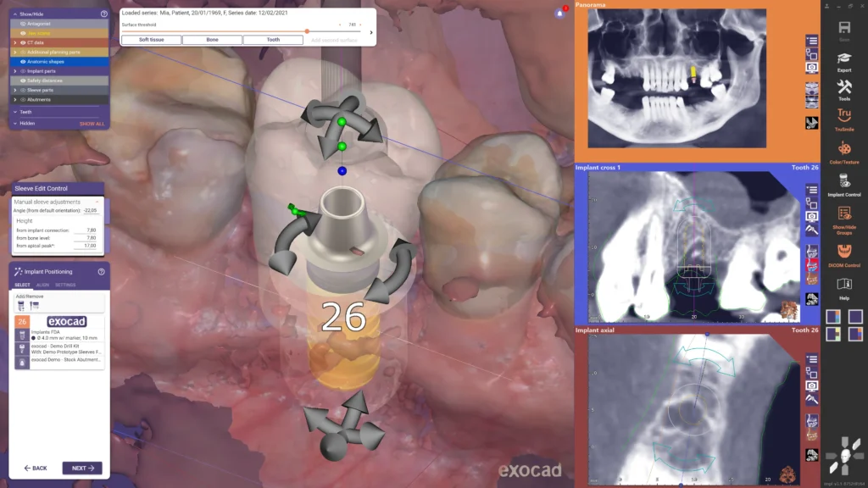Switch to the Align tab

pos(42,285)
